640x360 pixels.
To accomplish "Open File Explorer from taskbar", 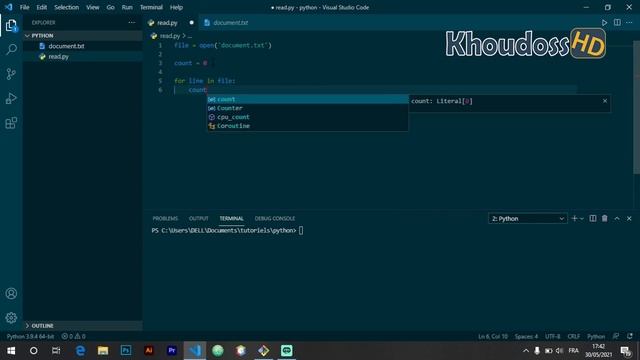I will point(103,351).
